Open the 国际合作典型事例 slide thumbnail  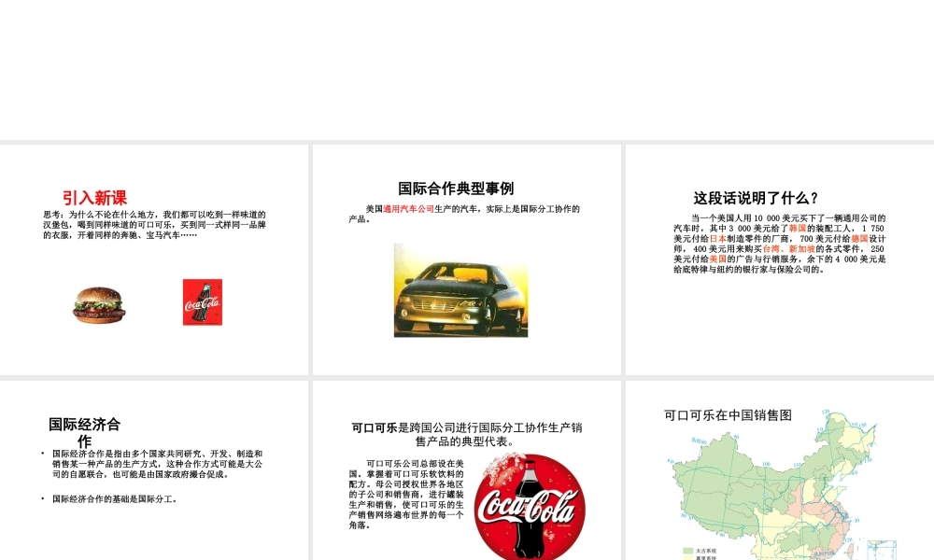(466, 259)
